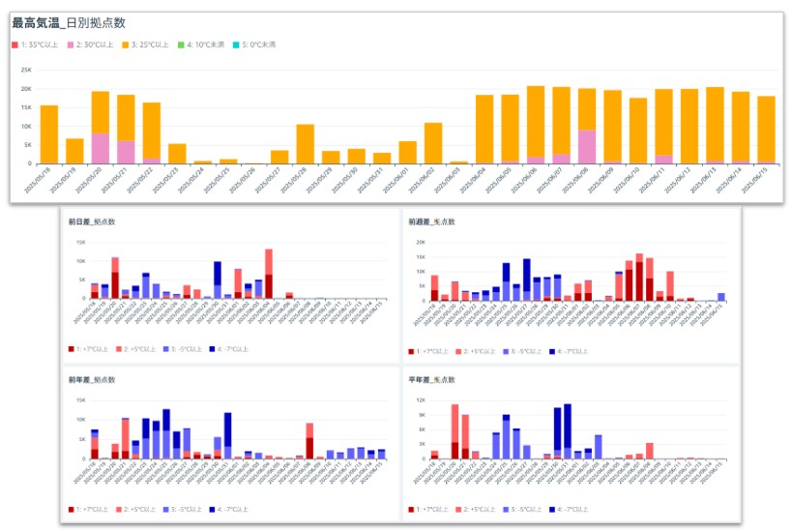Image resolution: width=792 pixels, height=532 pixels.
Task: Toggle the +7℃以上 legend in 平年差 chart
Action: coord(432,509)
